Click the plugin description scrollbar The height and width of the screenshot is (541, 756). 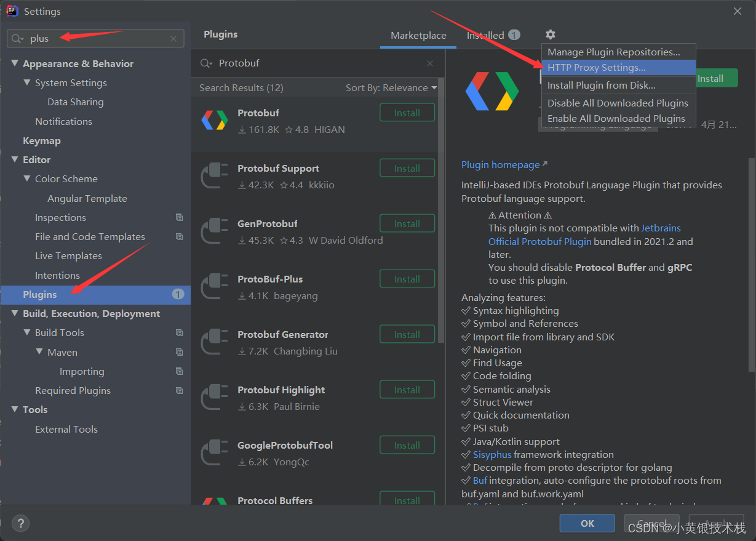click(751, 265)
